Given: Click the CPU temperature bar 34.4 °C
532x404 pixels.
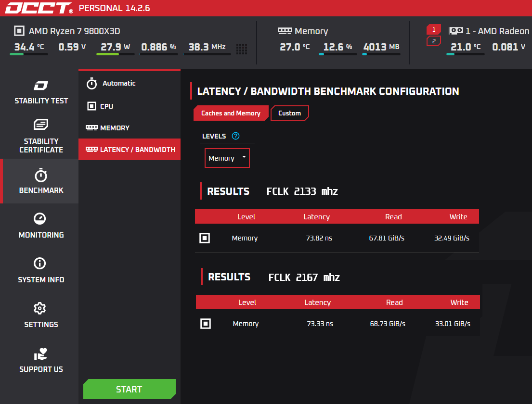Looking at the screenshot, I should (x=29, y=54).
